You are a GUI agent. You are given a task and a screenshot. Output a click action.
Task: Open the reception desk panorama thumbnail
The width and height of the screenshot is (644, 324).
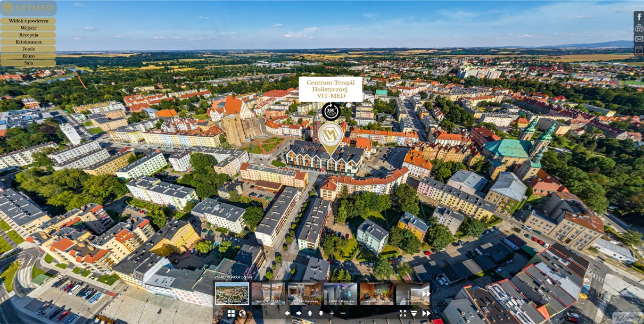(304, 294)
